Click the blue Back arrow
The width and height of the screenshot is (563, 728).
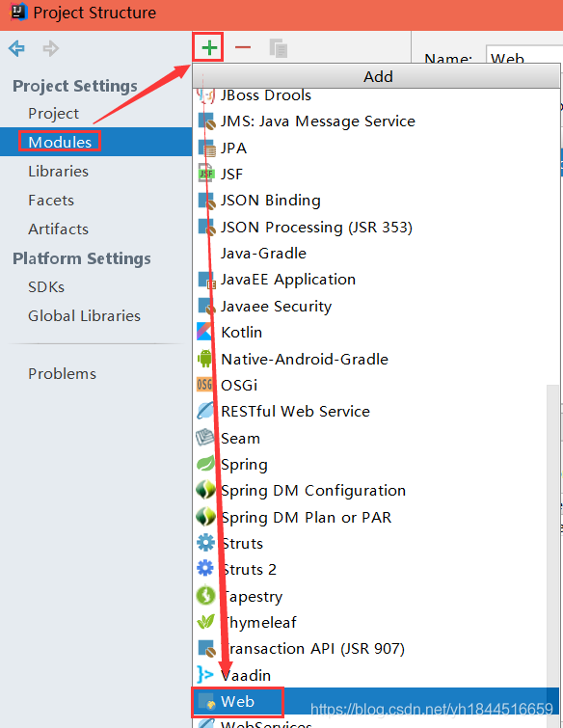tap(16, 48)
